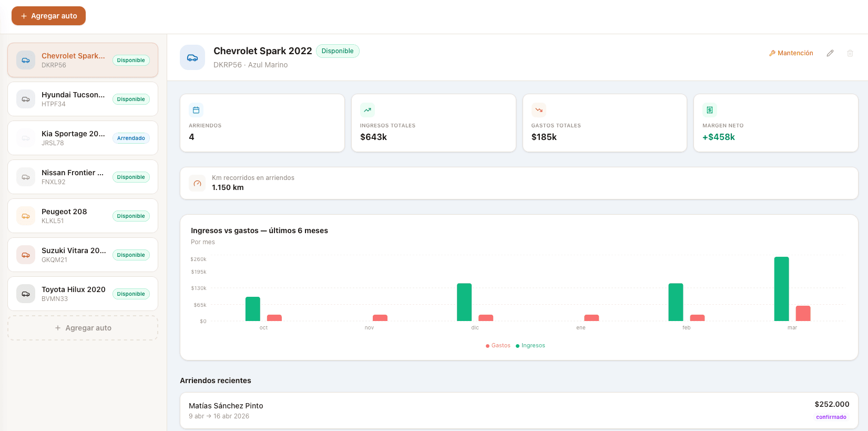Click the GKQM21 plate in the sidebar

(55, 260)
